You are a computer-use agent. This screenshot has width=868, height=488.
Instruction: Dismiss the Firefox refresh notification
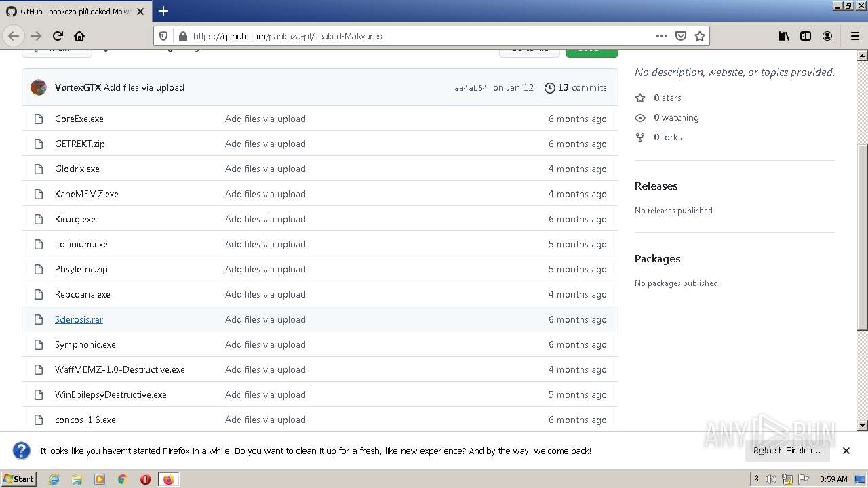point(846,451)
